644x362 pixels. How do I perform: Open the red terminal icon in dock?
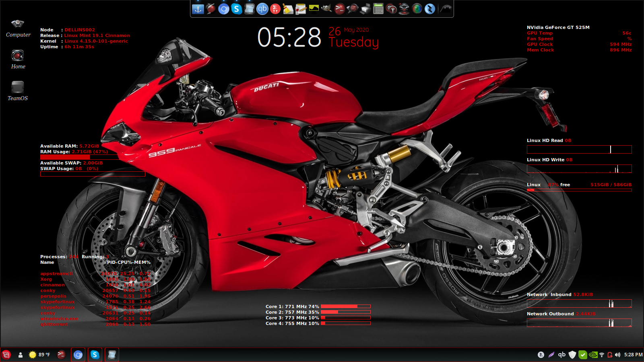tap(339, 9)
